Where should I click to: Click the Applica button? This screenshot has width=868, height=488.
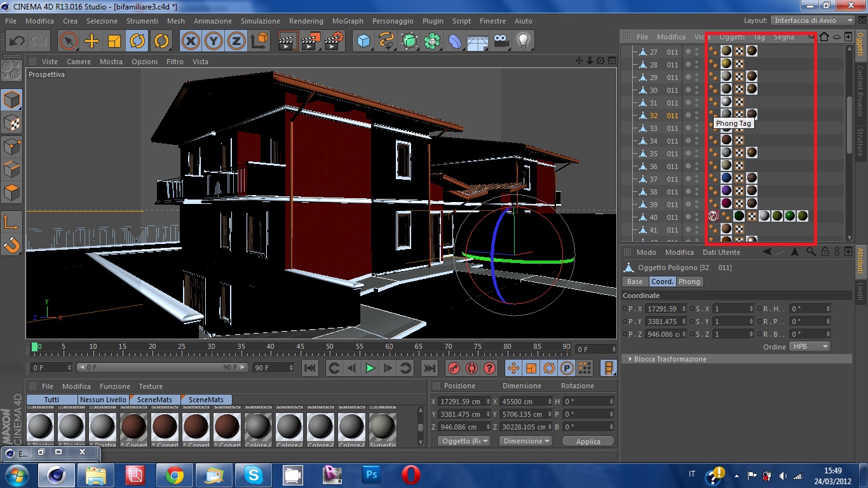pos(588,442)
